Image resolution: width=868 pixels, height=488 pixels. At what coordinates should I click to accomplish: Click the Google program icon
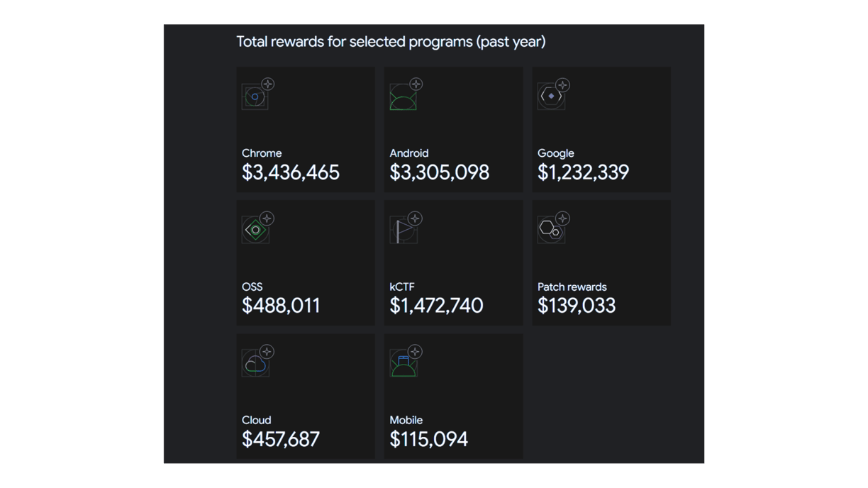pos(553,94)
